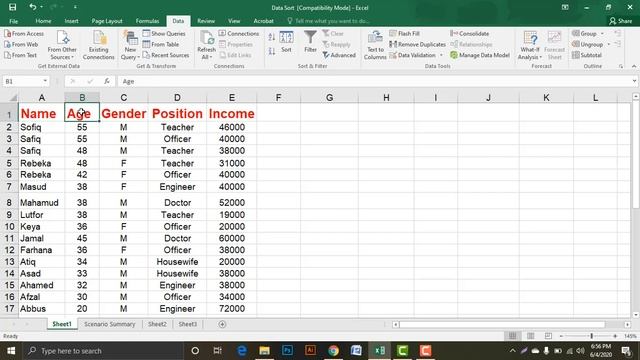640x360 pixels.
Task: Click the taskbar search box
Action: (x=103, y=351)
